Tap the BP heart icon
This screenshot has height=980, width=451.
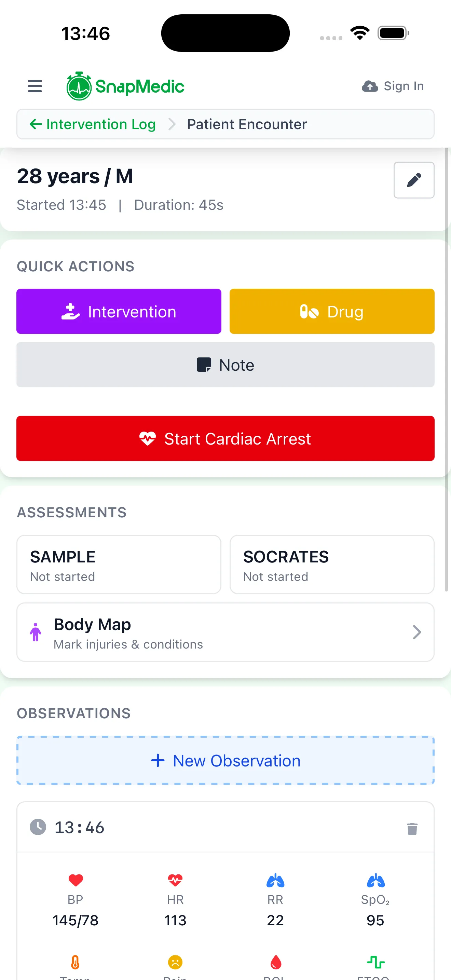coord(75,880)
